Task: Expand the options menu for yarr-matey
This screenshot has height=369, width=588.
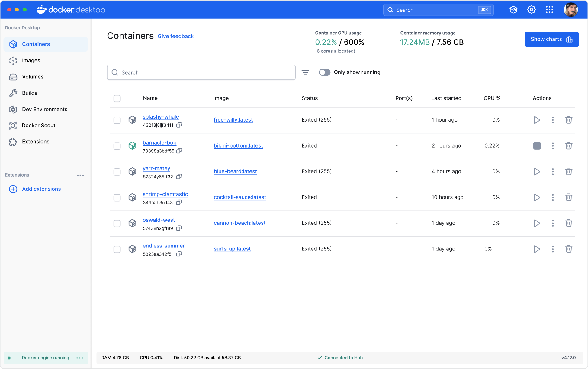Action: click(552, 171)
